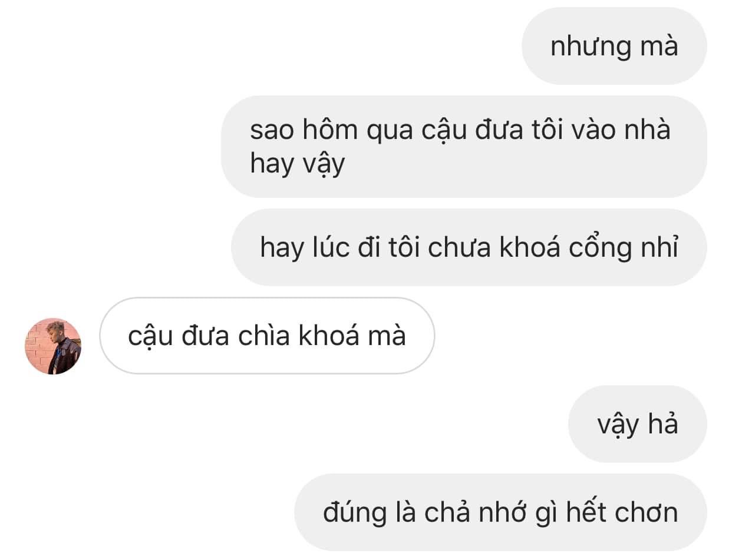Image resolution: width=732 pixels, height=560 pixels.
Task: Tap the received message 'cậu đưa chìa khoá mà'
Action: 267,336
